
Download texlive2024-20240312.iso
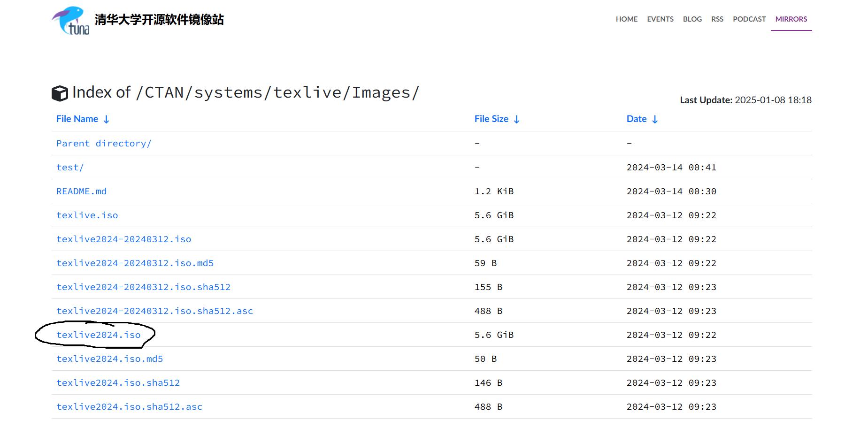(x=124, y=239)
